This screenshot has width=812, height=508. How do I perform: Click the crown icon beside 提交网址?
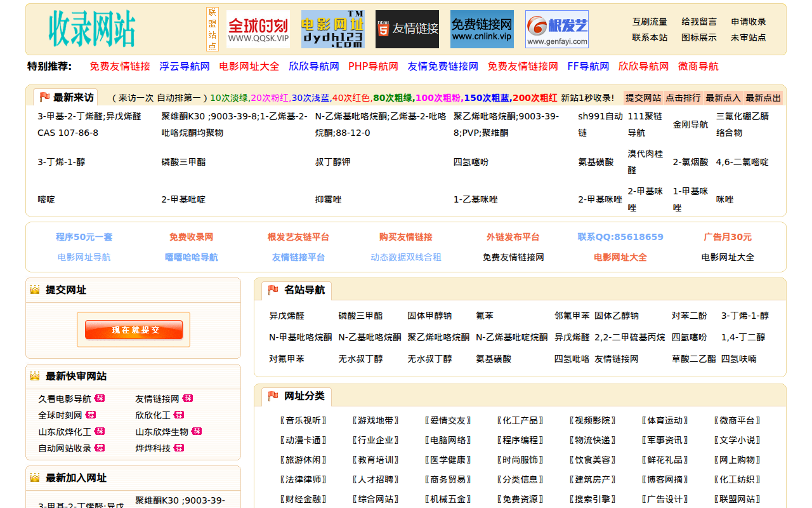tap(35, 290)
